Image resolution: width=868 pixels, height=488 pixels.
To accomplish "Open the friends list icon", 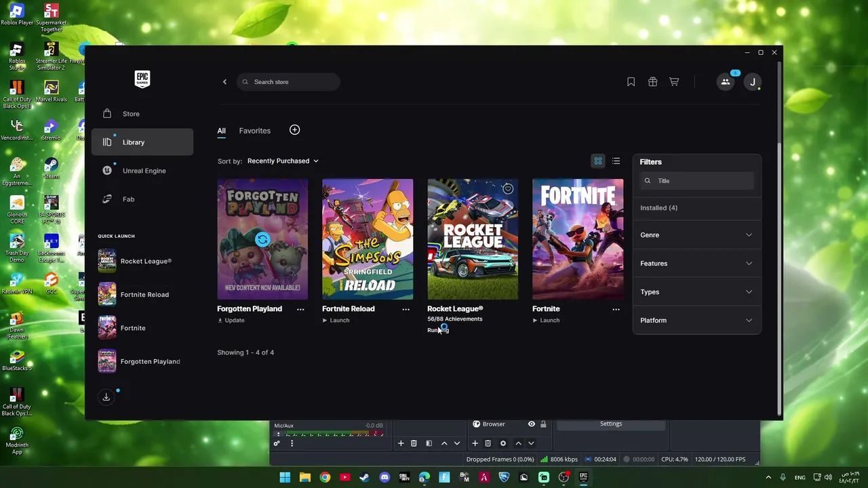I will pos(726,82).
